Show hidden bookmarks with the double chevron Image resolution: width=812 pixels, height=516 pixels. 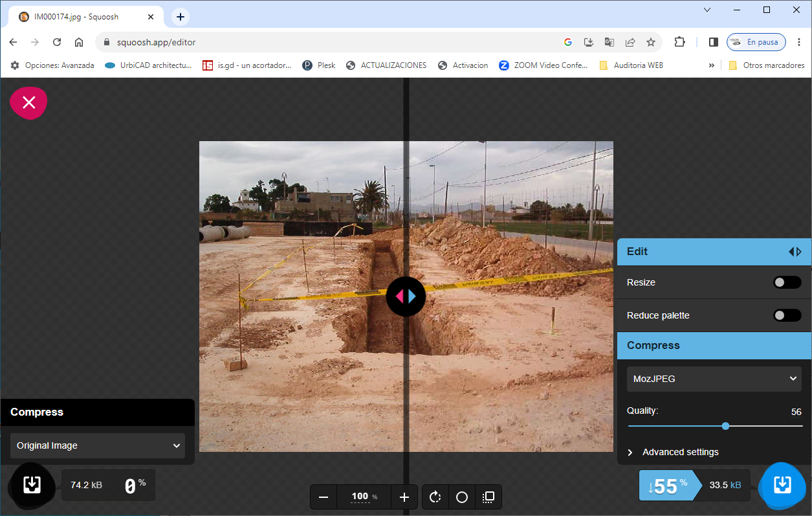pyautogui.click(x=712, y=65)
